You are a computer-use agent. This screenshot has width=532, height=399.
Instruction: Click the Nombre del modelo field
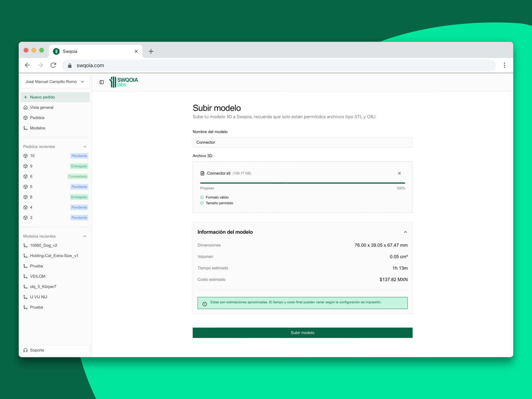coord(303,142)
